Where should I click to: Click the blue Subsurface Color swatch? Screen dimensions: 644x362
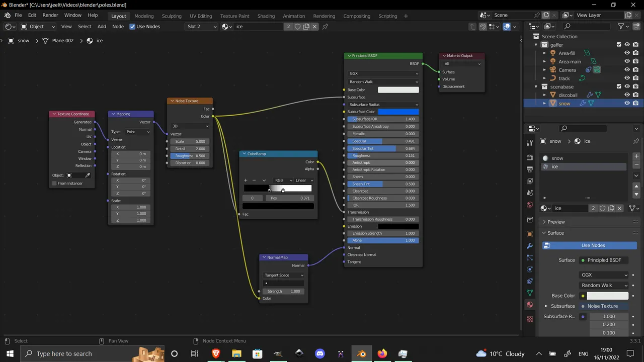tap(398, 112)
